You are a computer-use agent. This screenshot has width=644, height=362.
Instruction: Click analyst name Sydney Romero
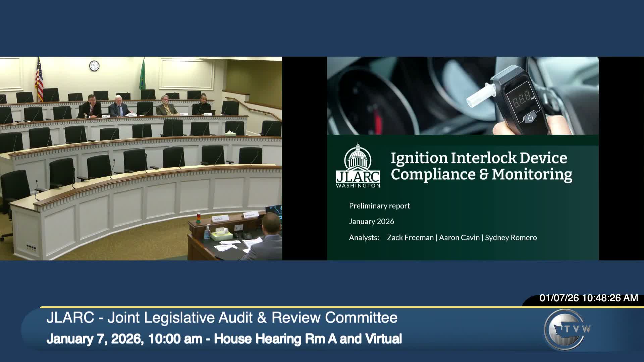tap(511, 238)
